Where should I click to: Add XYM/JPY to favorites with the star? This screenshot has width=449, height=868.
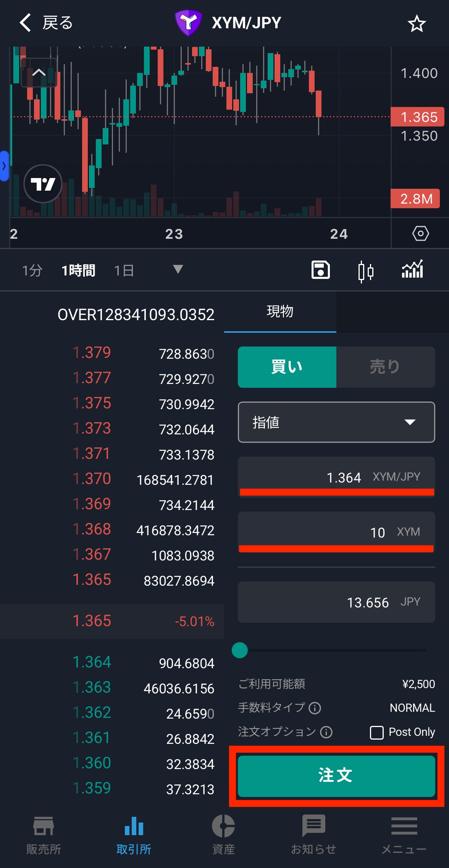[x=417, y=24]
